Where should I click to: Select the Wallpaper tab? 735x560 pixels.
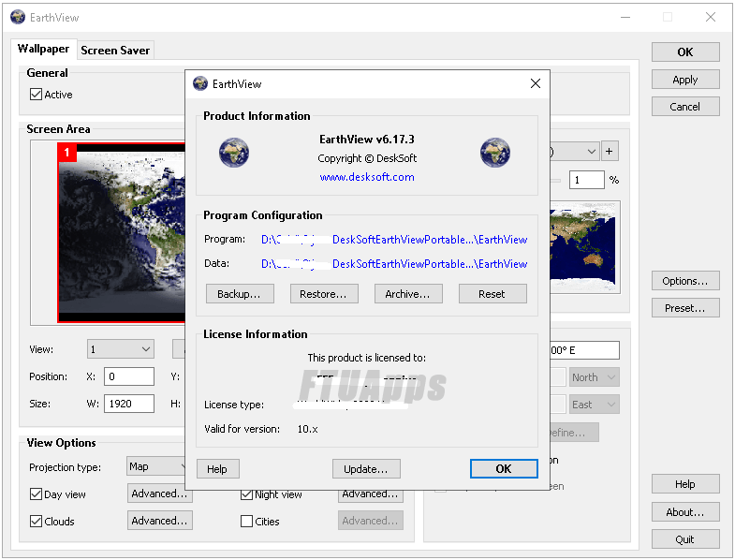(x=44, y=50)
